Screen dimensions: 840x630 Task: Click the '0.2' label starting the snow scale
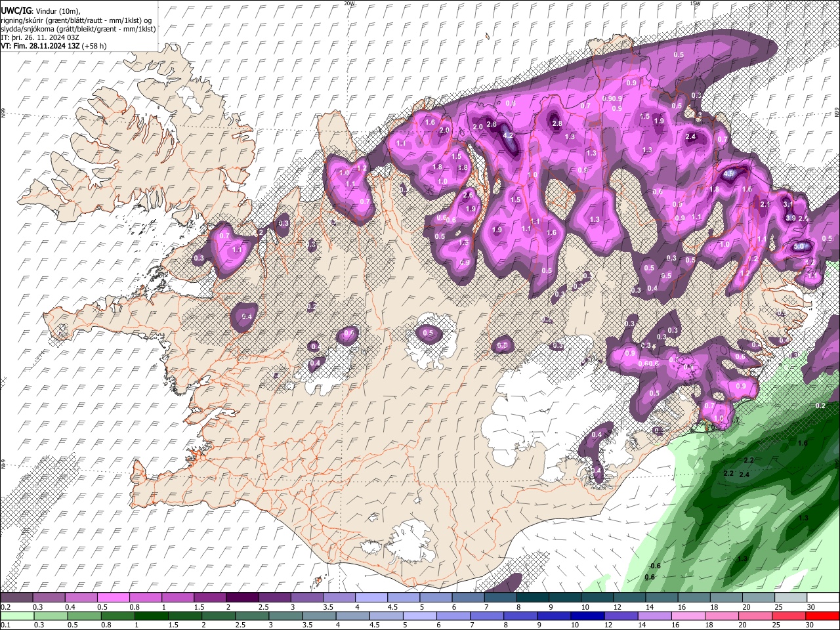(4, 607)
